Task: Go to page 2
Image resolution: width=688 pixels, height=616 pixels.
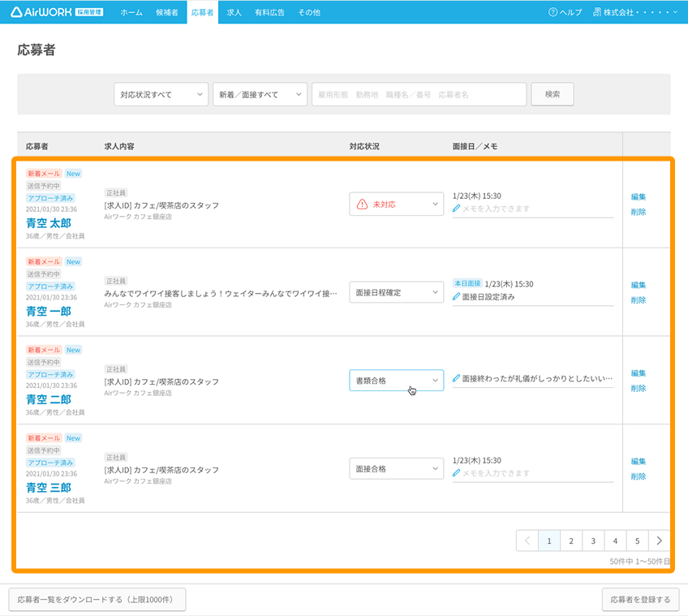Action: pos(571,541)
